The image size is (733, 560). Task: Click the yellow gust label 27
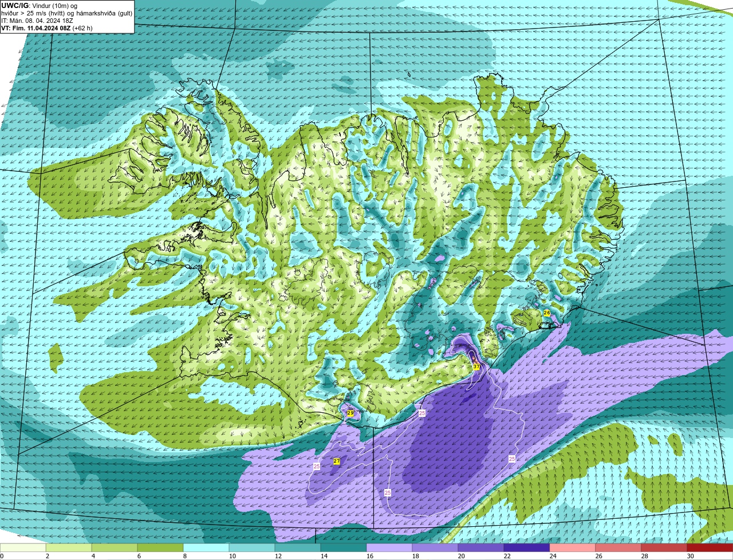(337, 462)
